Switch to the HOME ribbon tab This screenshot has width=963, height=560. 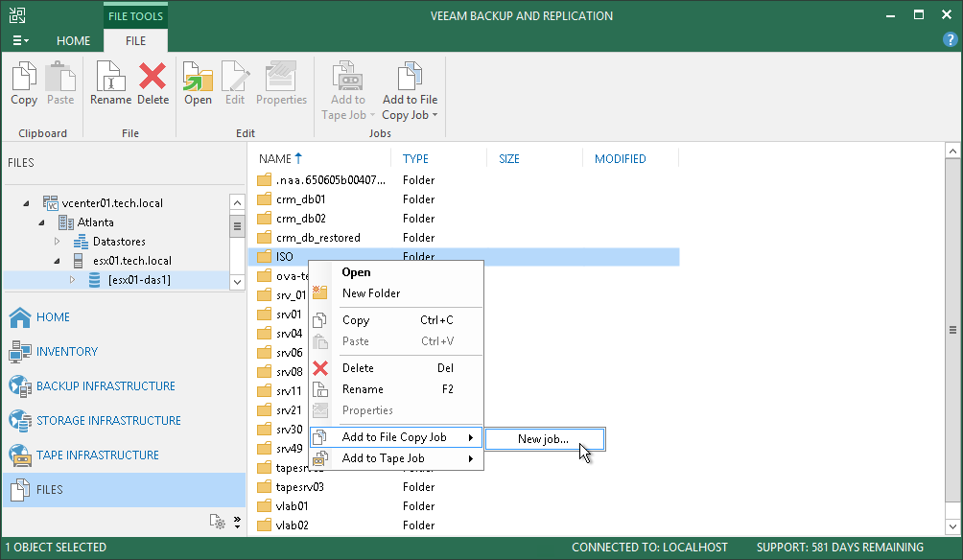[73, 41]
